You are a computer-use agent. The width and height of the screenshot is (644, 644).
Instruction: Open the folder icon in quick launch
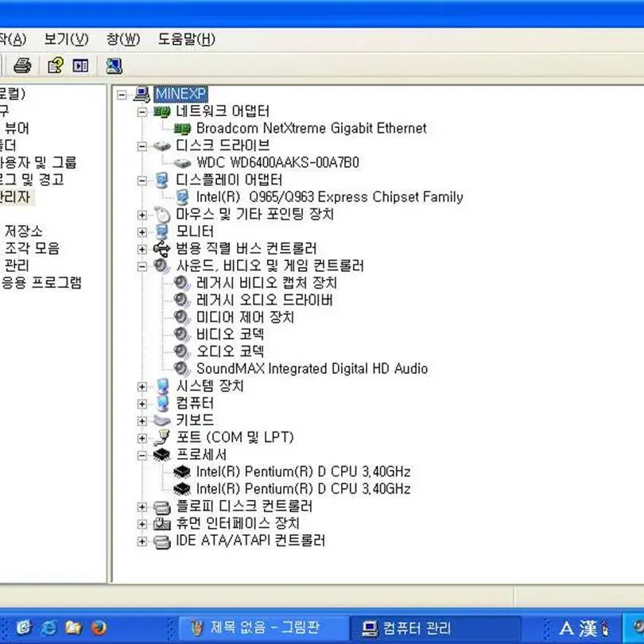[x=73, y=627]
